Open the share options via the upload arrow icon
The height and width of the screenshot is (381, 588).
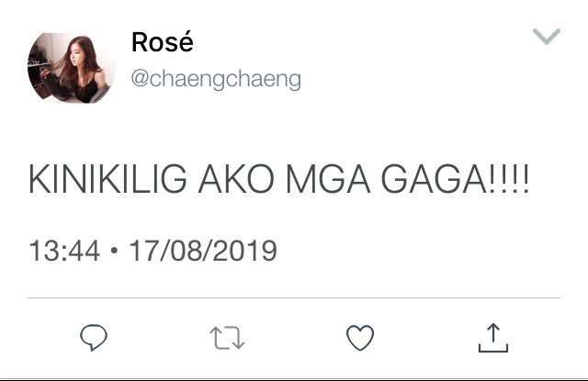pyautogui.click(x=493, y=338)
